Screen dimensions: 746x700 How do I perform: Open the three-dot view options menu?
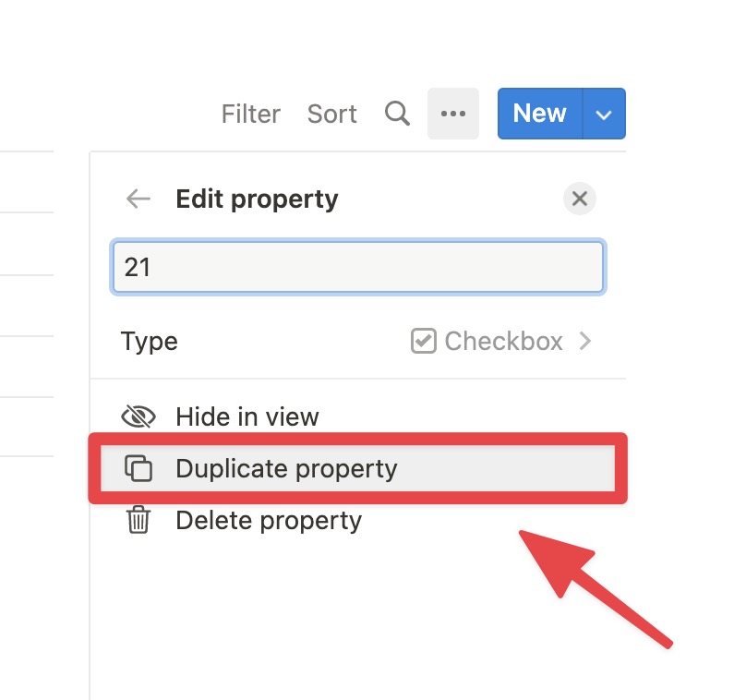(x=453, y=114)
